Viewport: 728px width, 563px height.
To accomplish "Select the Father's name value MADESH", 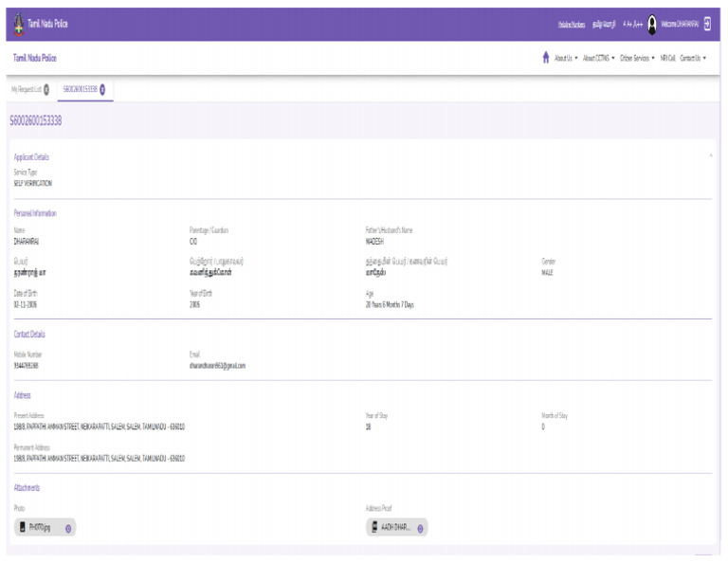I will click(x=374, y=242).
